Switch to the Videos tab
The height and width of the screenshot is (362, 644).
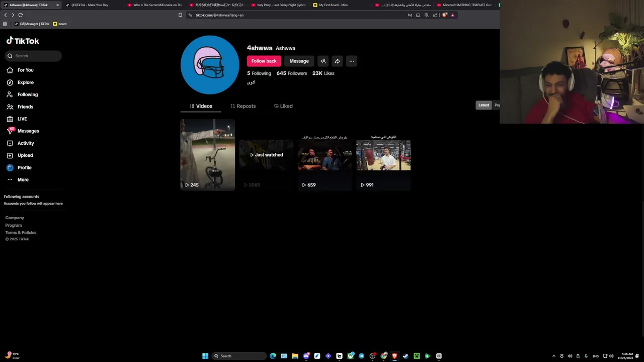click(201, 106)
